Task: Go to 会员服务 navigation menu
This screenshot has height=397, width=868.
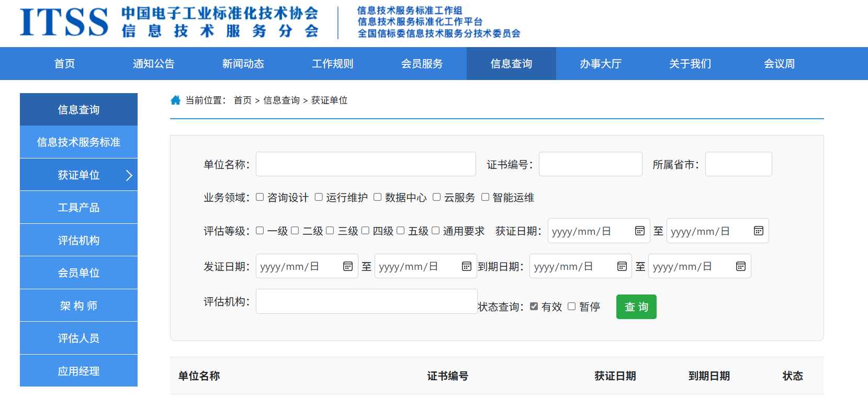Action: [422, 64]
